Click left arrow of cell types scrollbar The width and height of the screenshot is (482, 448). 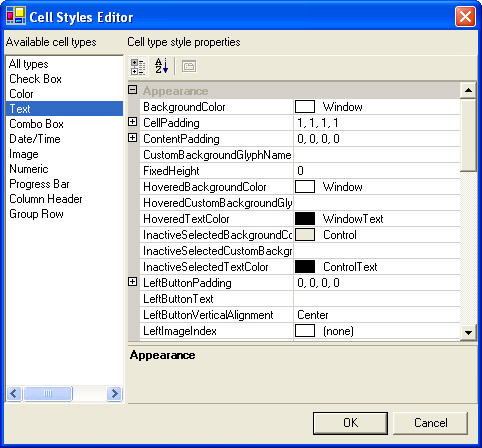[14, 394]
